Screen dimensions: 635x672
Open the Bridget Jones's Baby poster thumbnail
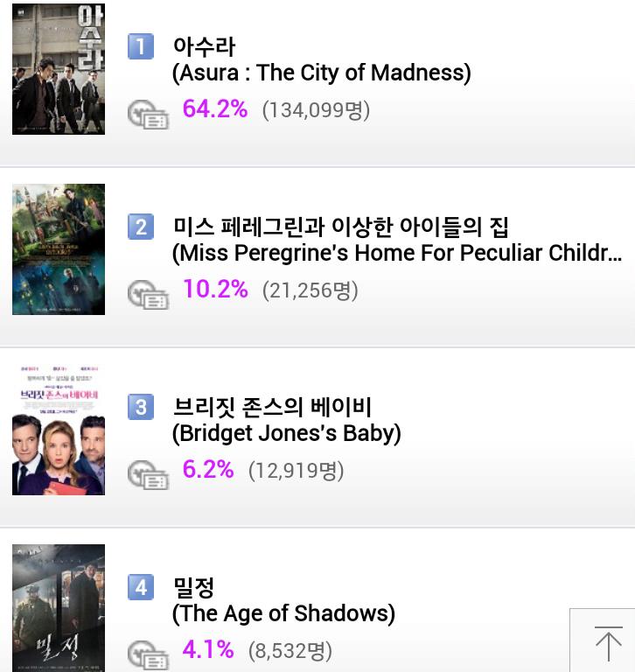point(59,430)
